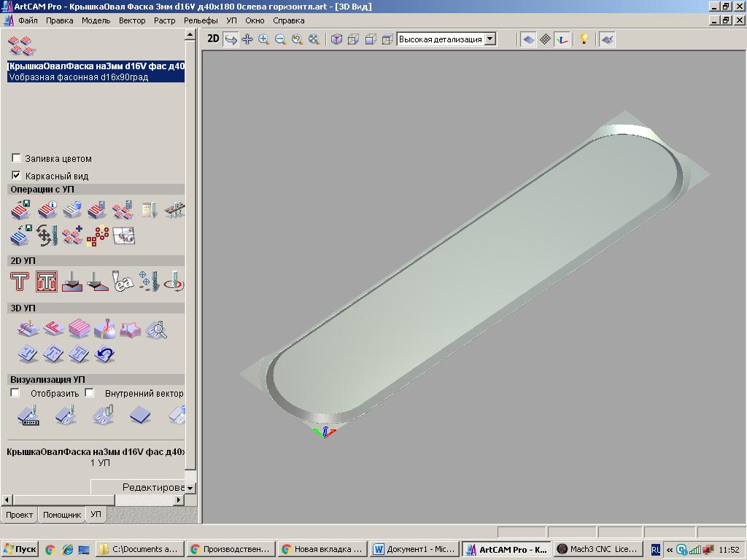Switch to the Проект tab
747x560 pixels.
tap(20, 515)
